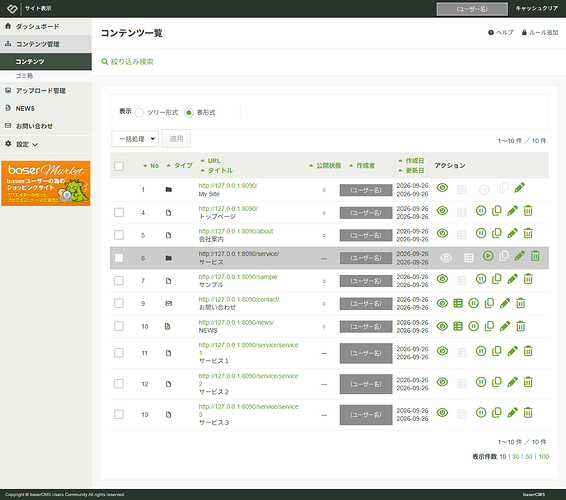The image size is (566, 500).
Task: Delete サービス folder with trash icon
Action: (535, 256)
